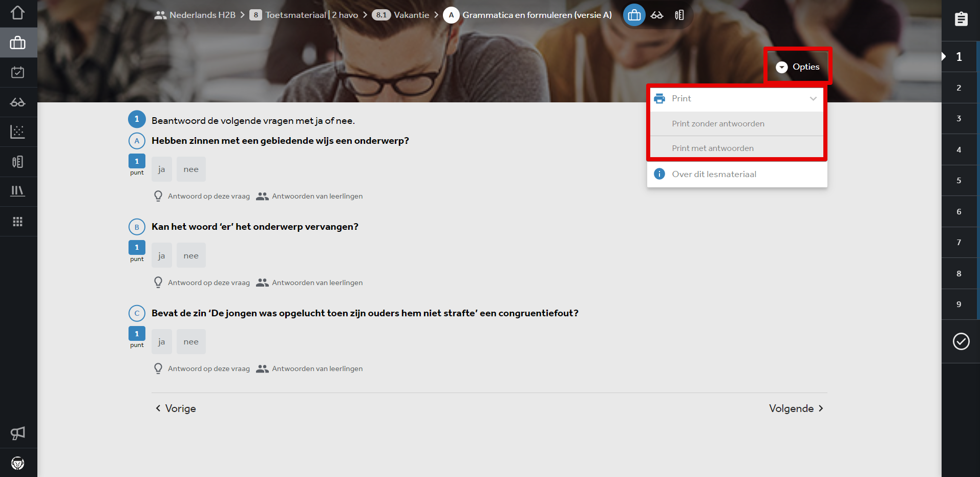Show 'Antwoord op deze vraag' for question C
Viewport: 980px width, 477px height.
(x=209, y=368)
